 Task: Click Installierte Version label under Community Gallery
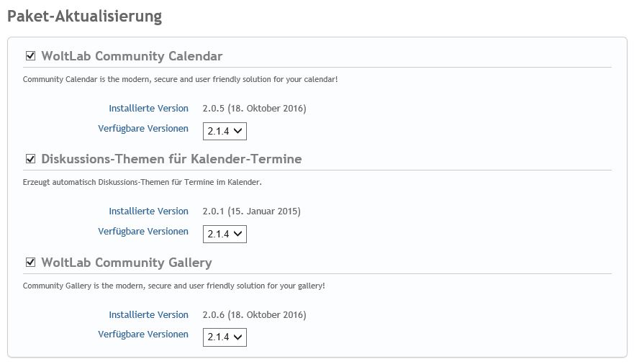coord(148,315)
